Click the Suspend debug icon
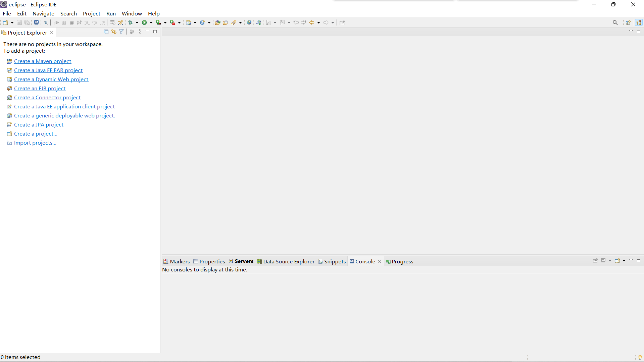The height and width of the screenshot is (362, 644). (64, 22)
